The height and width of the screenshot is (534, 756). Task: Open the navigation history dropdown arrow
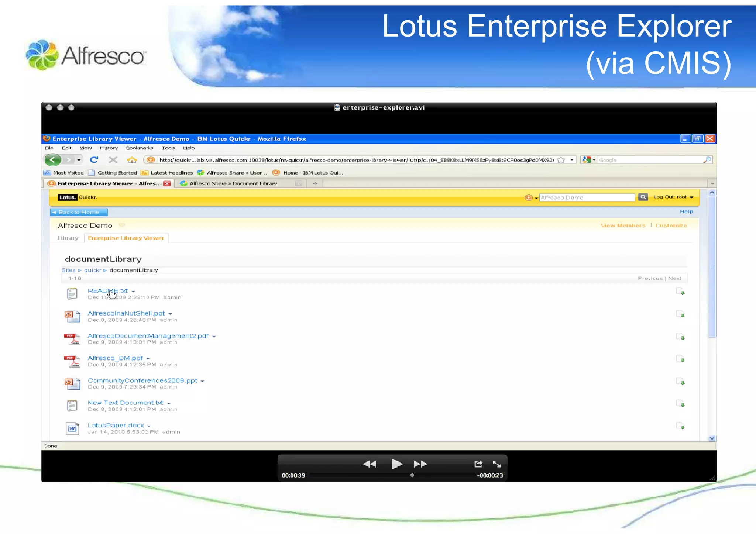point(79,160)
